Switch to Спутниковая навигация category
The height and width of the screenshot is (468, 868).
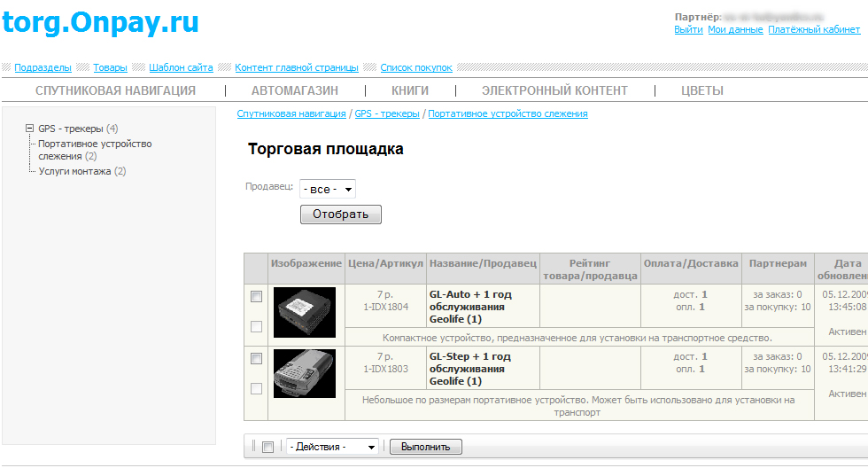[115, 90]
